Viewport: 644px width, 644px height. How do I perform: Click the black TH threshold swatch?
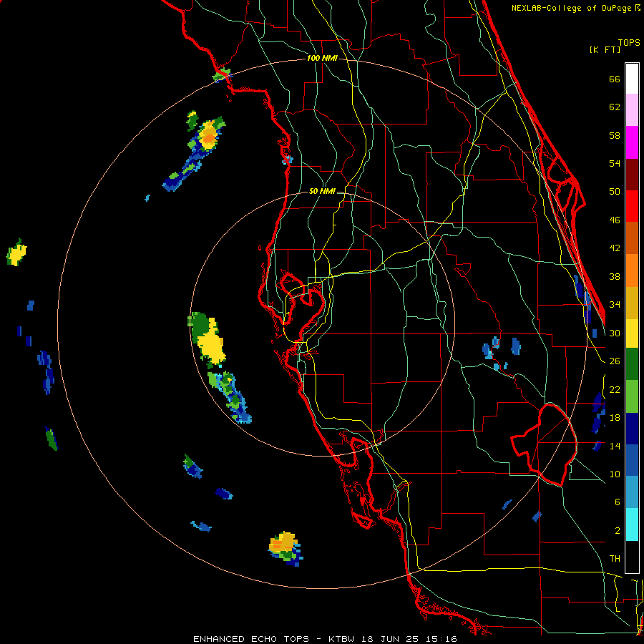click(632, 557)
